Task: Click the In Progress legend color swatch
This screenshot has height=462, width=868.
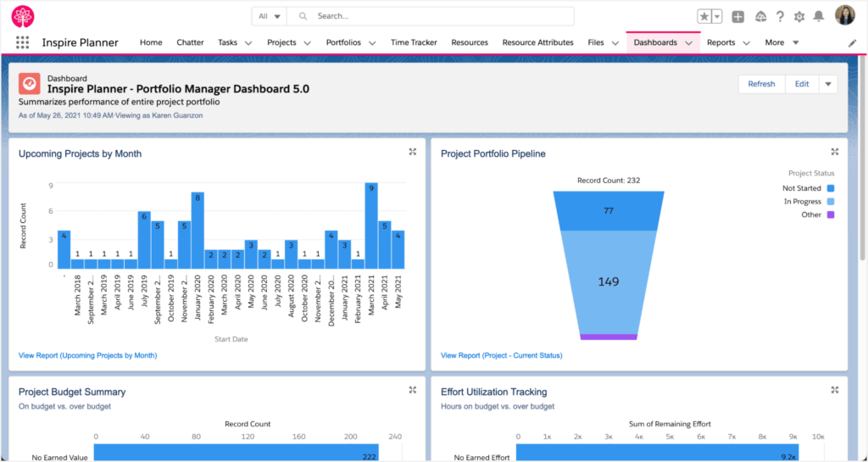Action: 831,202
